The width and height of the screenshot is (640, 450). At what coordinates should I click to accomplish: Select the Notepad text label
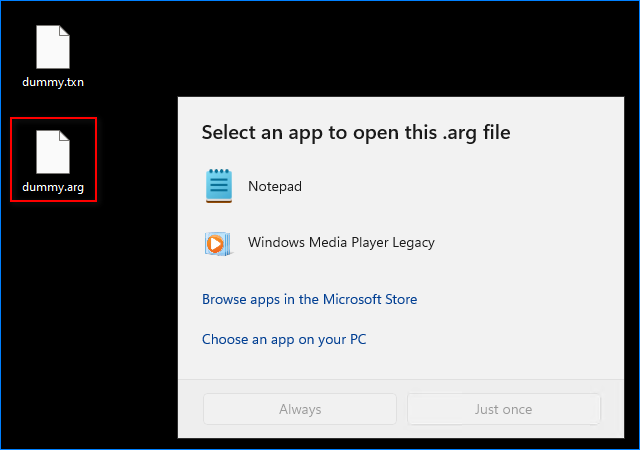click(274, 186)
